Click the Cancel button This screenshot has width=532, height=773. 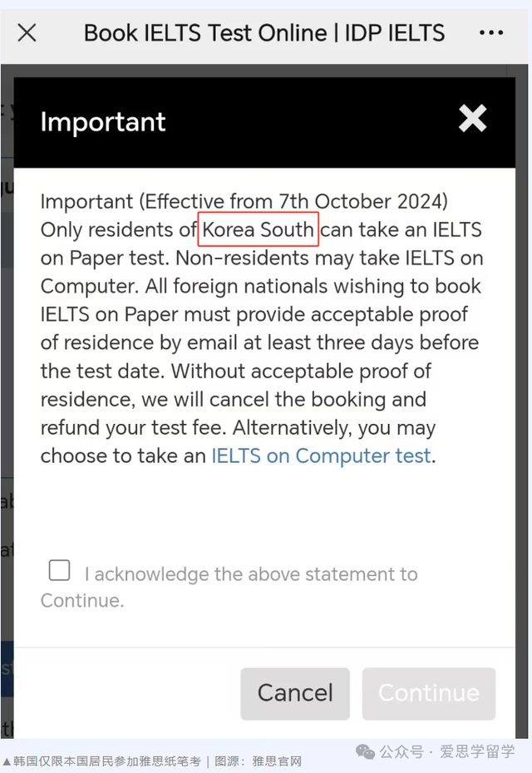coord(295,693)
